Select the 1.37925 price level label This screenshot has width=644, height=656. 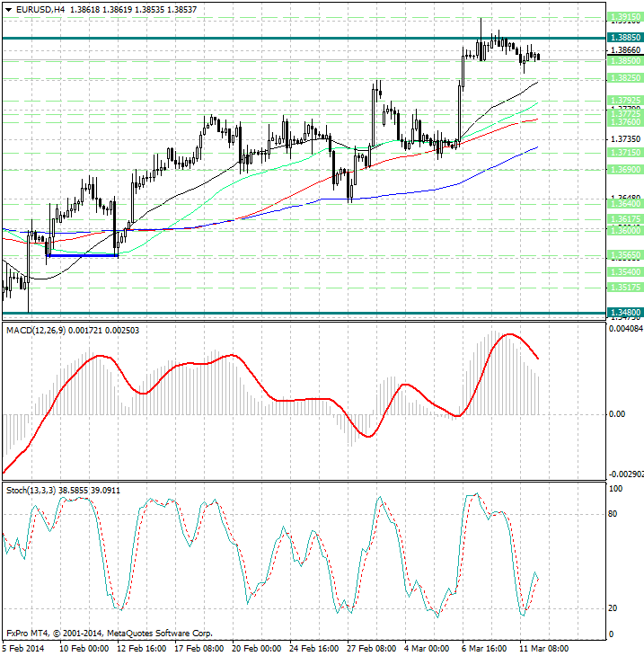coord(625,101)
